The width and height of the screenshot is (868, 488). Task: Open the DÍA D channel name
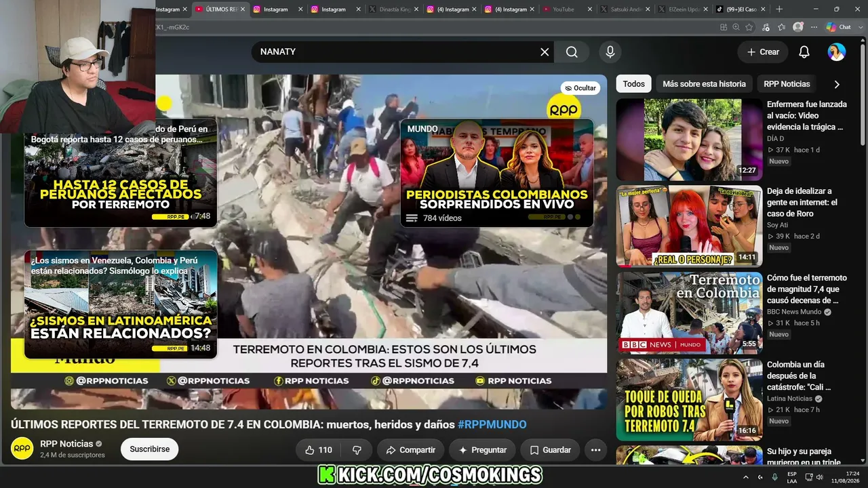point(775,138)
